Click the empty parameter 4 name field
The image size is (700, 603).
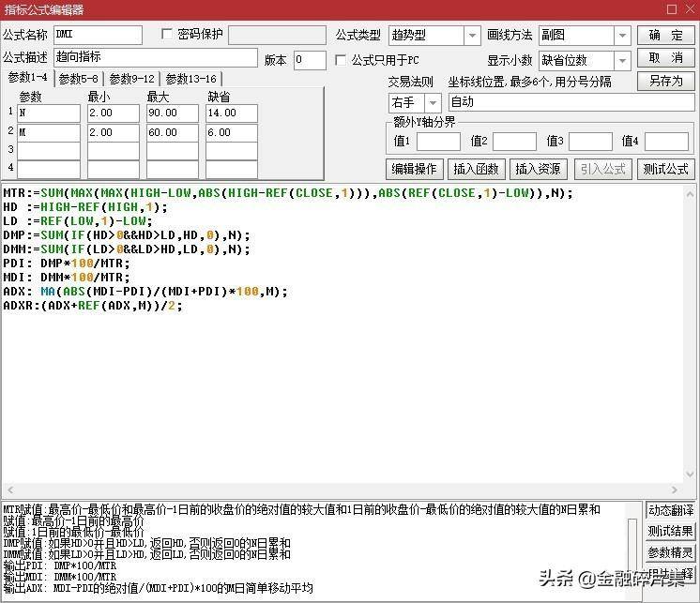tap(49, 170)
